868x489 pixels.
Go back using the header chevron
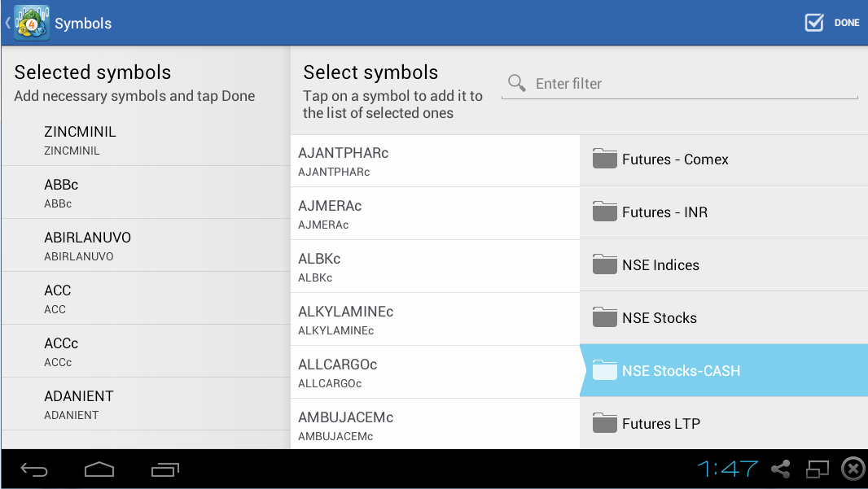[8, 23]
